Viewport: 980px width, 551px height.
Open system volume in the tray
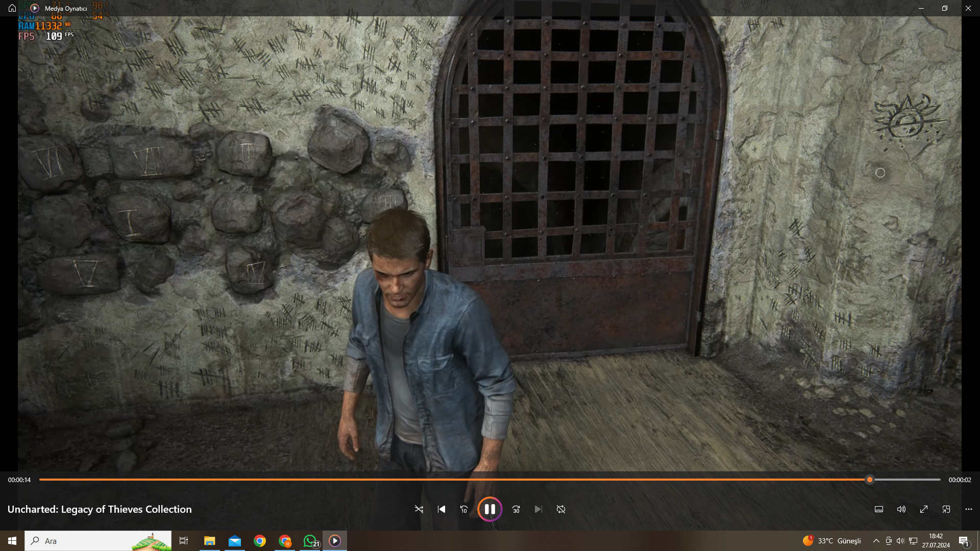[900, 541]
